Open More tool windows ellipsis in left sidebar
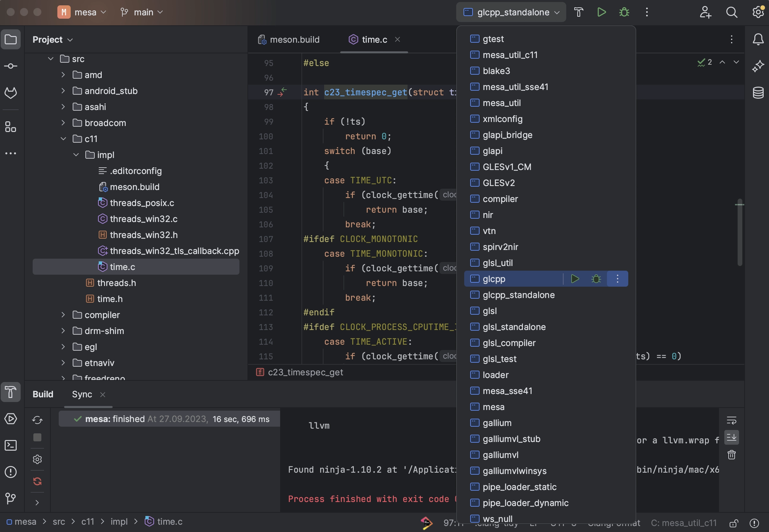Image resolution: width=769 pixels, height=532 pixels. (11, 153)
